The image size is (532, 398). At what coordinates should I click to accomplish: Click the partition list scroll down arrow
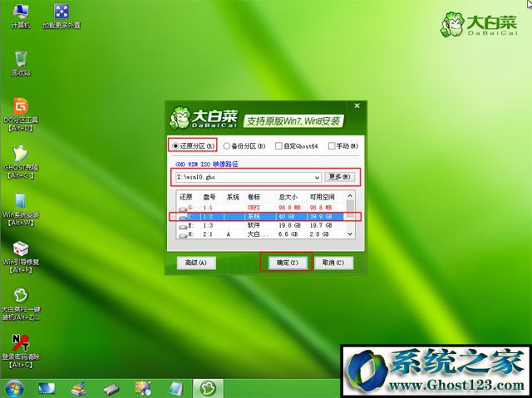[x=350, y=234]
